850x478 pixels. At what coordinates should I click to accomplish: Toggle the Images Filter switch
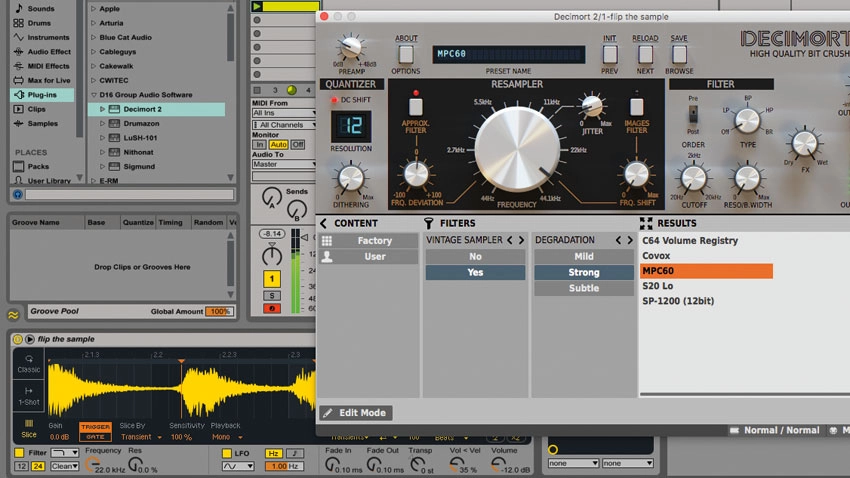[636, 107]
